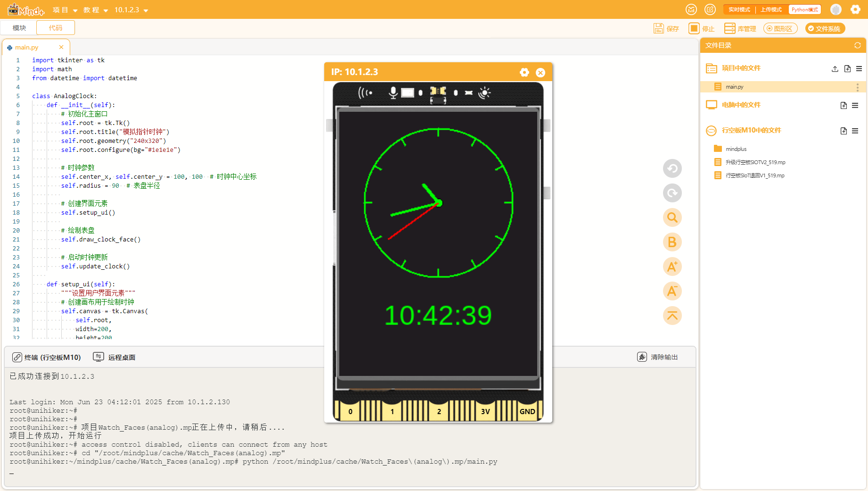
Task: Open the three-dot menu for main.py
Action: [857, 87]
